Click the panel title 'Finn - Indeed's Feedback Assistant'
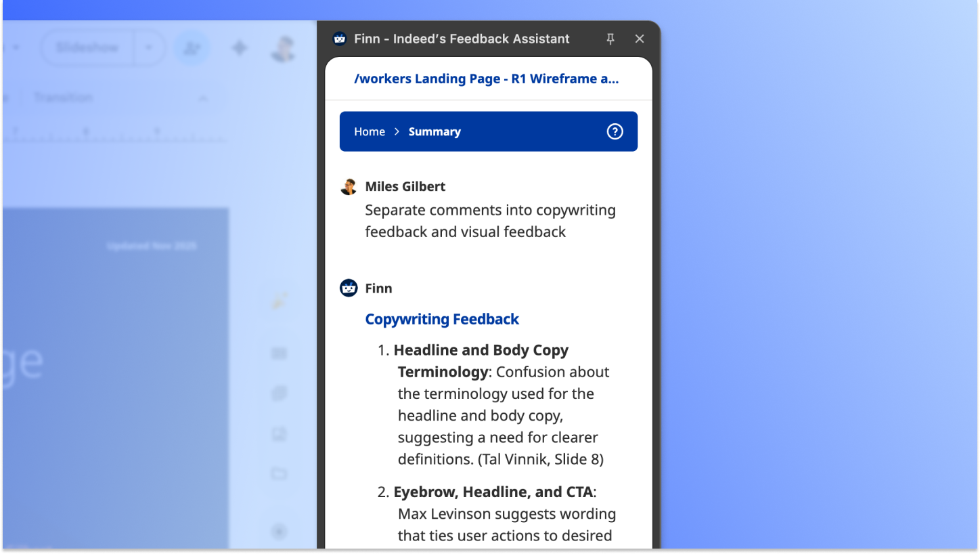The width and height of the screenshot is (980, 554). click(462, 39)
